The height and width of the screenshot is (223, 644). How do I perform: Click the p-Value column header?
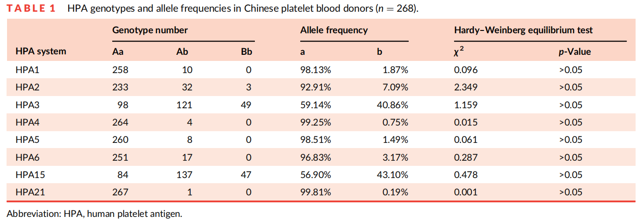tap(574, 52)
